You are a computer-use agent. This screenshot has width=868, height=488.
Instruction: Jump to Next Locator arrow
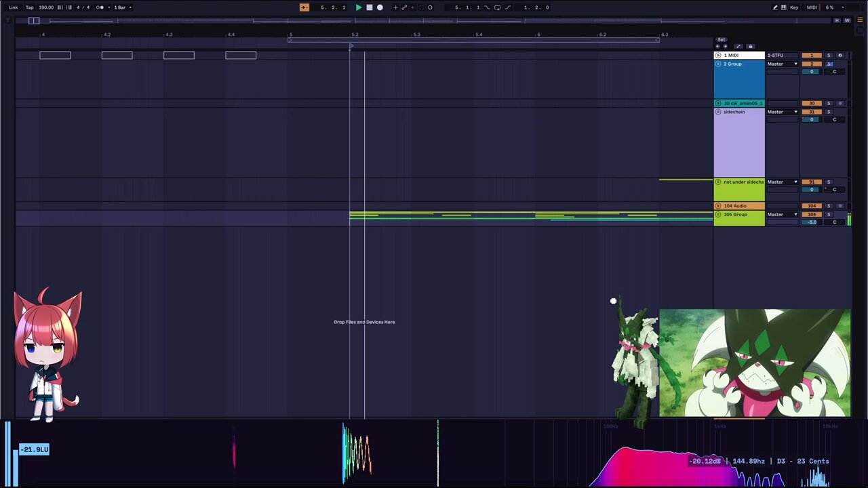725,46
